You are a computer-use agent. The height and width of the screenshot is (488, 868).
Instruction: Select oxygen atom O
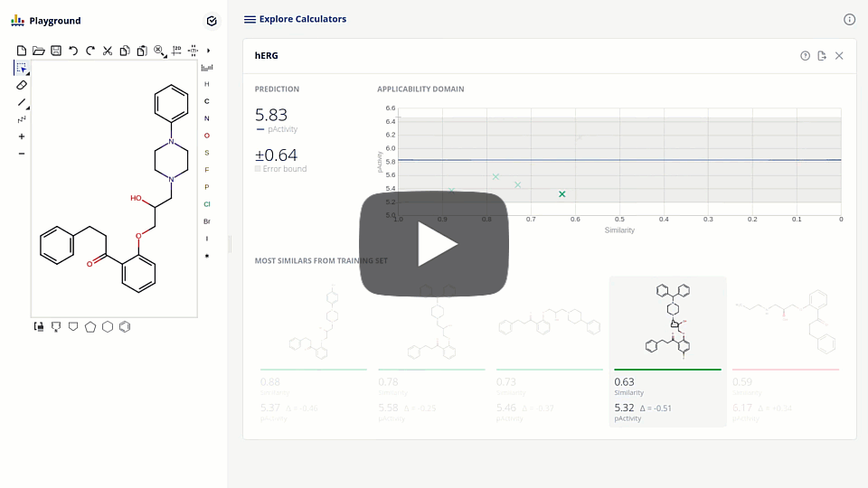point(207,136)
